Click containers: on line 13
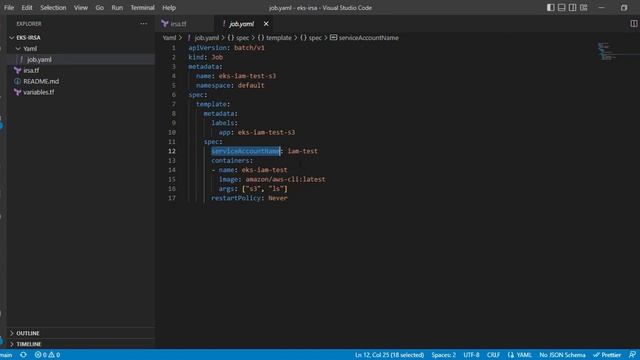640x360 pixels. [232, 160]
